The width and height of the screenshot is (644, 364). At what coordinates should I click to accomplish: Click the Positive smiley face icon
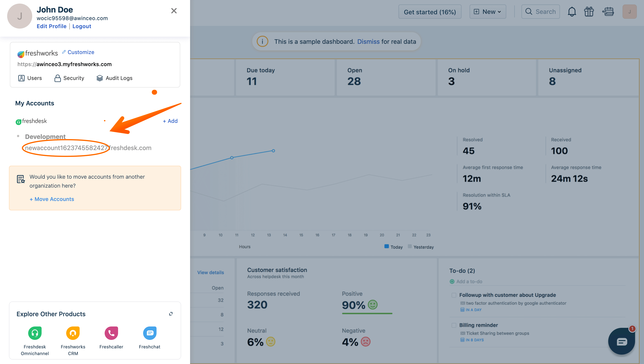(373, 305)
